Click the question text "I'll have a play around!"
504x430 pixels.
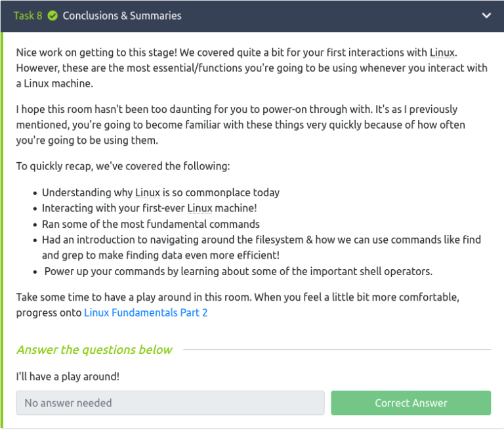(68, 376)
